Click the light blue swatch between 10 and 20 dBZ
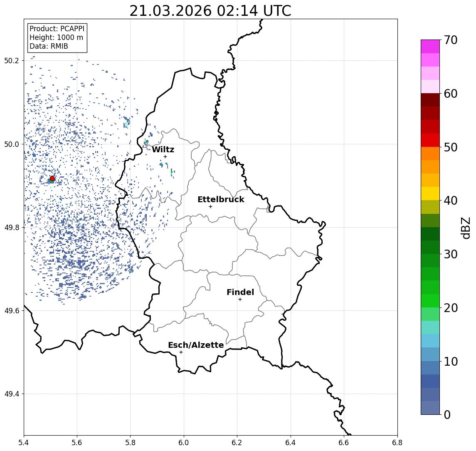476x451 pixels. tap(430, 341)
